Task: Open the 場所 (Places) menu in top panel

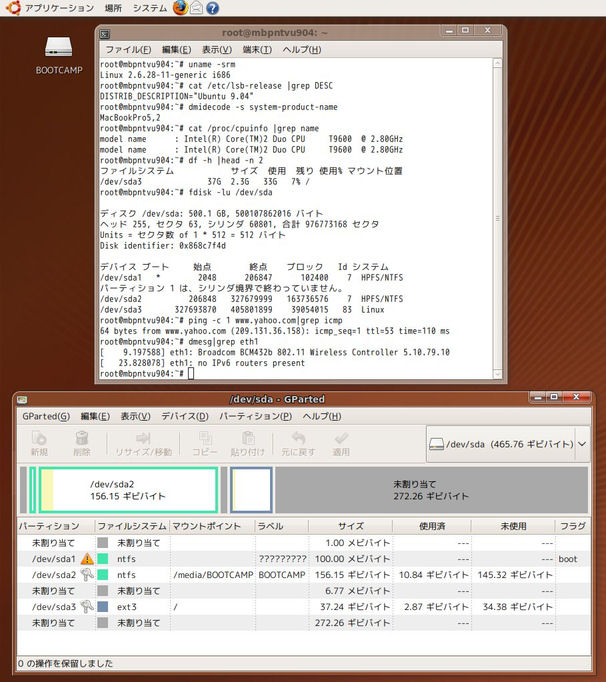Action: [113, 8]
